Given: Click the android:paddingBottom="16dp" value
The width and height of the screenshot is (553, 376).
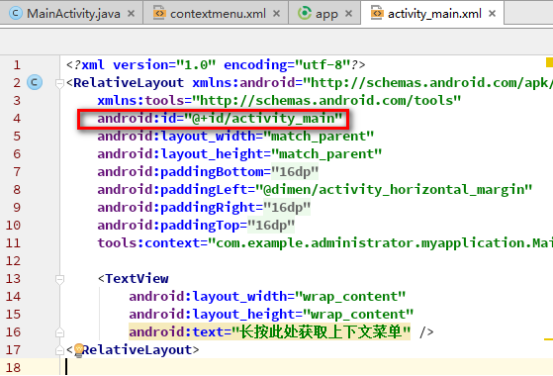Looking at the screenshot, I should [x=295, y=172].
